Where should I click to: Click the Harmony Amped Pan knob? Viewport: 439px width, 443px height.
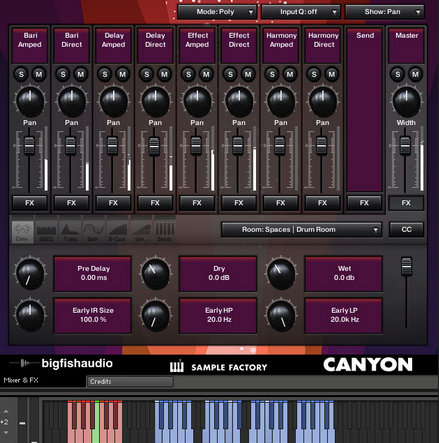281,102
